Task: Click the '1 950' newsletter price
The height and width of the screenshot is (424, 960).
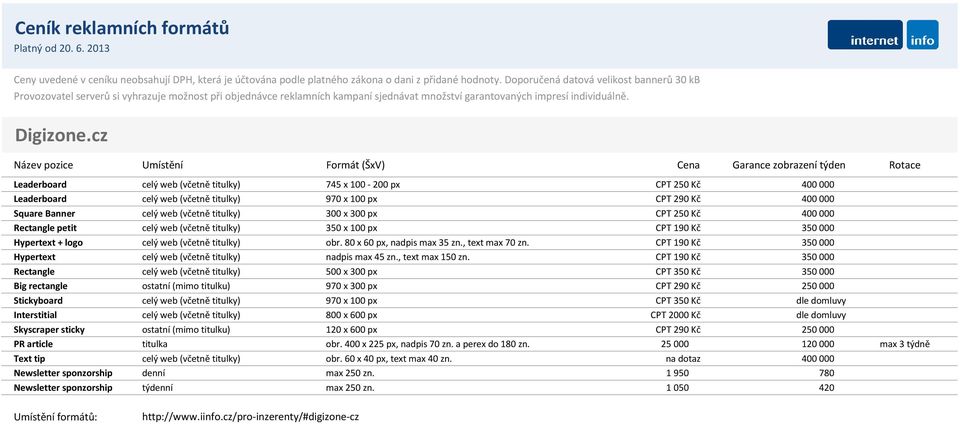Action: tap(677, 373)
